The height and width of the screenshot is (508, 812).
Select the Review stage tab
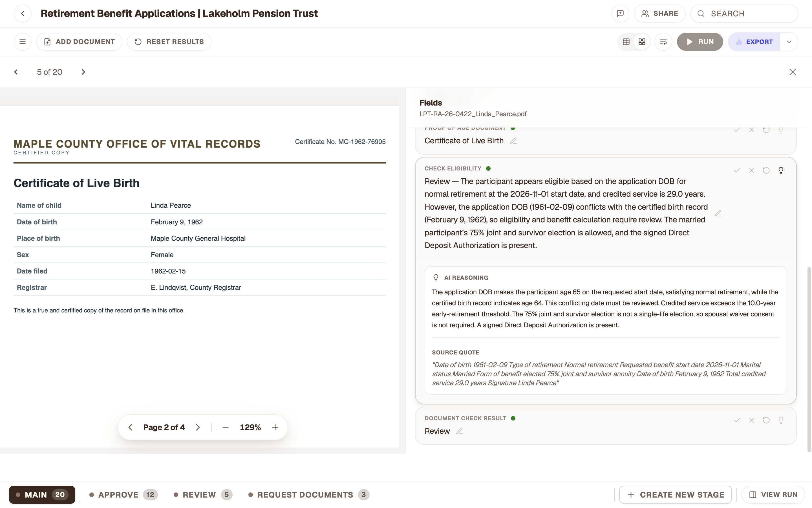(203, 494)
